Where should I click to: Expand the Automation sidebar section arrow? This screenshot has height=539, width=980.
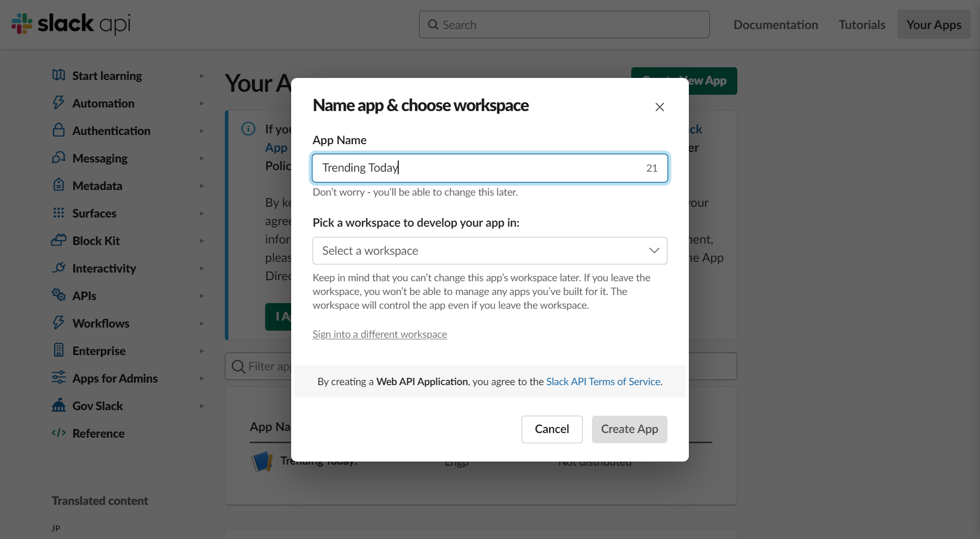(x=202, y=103)
